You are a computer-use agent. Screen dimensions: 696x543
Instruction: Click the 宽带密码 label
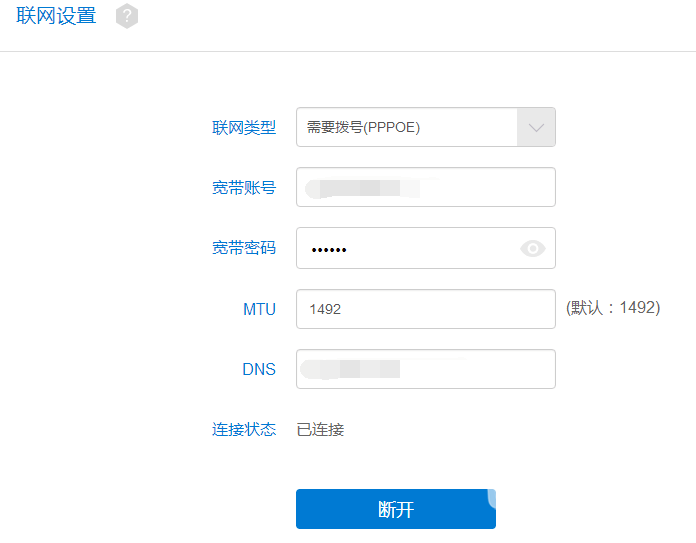click(x=244, y=248)
